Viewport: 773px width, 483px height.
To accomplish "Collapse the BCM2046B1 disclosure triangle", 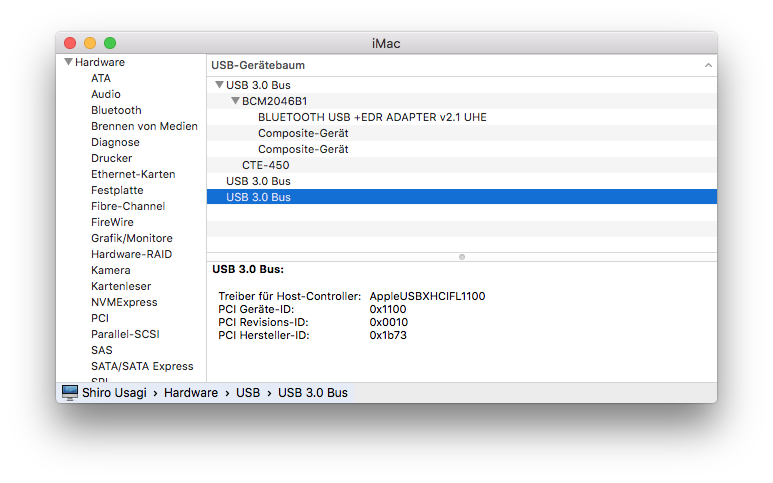I will click(x=235, y=101).
